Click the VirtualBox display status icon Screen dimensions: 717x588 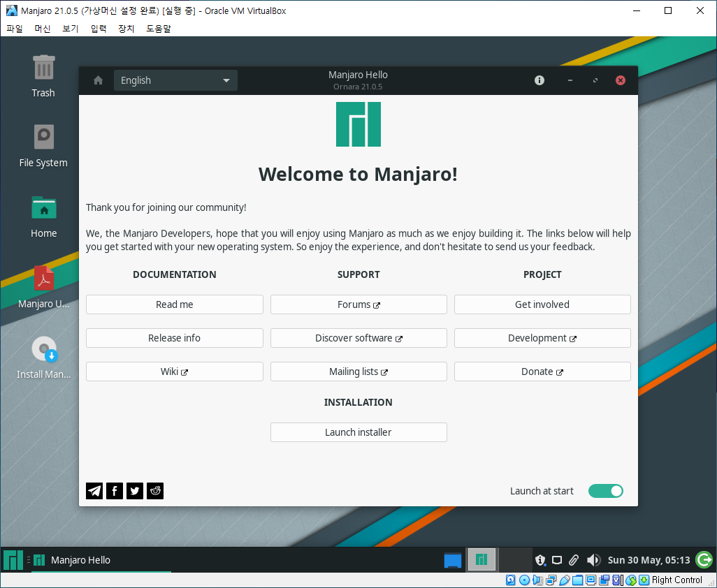pyautogui.click(x=591, y=580)
